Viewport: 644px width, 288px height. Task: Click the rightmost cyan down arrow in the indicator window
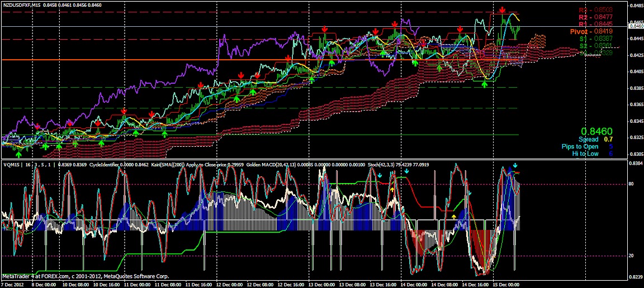[515, 166]
